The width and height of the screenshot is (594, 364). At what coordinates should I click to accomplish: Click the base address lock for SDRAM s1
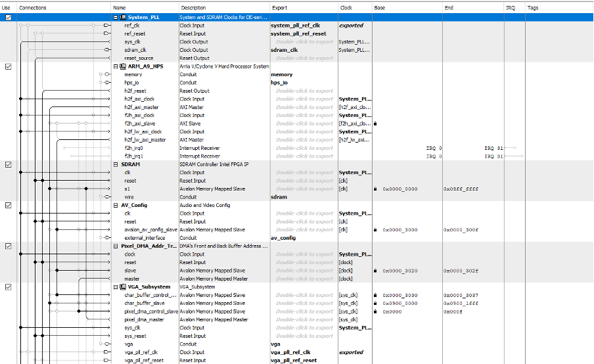coord(375,189)
